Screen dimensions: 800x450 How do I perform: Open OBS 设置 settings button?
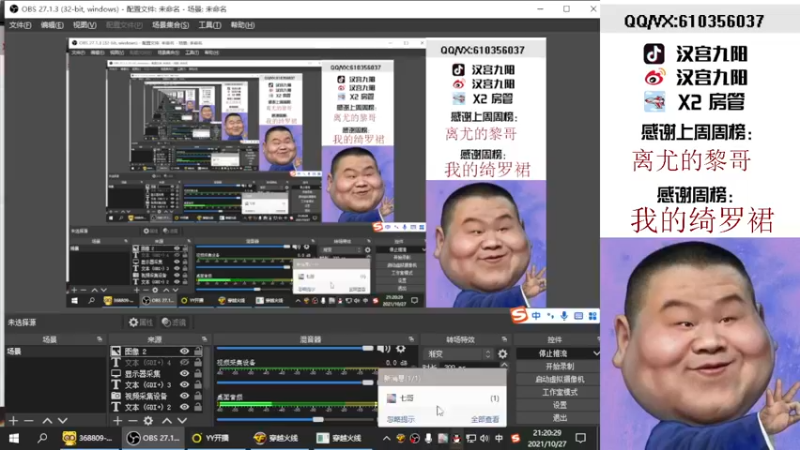coord(560,405)
